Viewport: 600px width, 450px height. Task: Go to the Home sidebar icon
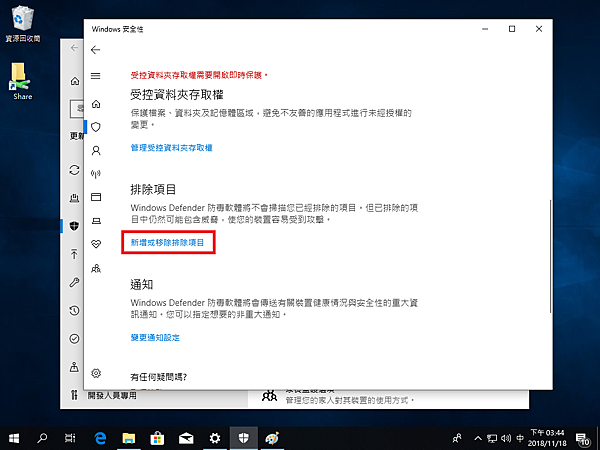pyautogui.click(x=96, y=104)
